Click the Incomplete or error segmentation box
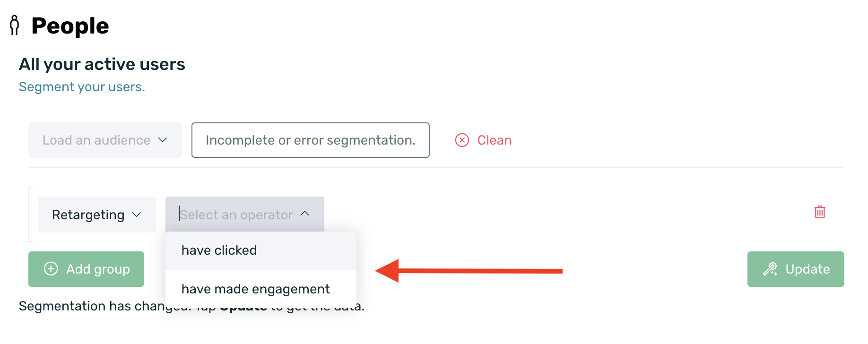Image resolution: width=868 pixels, height=344 pixels. click(311, 140)
